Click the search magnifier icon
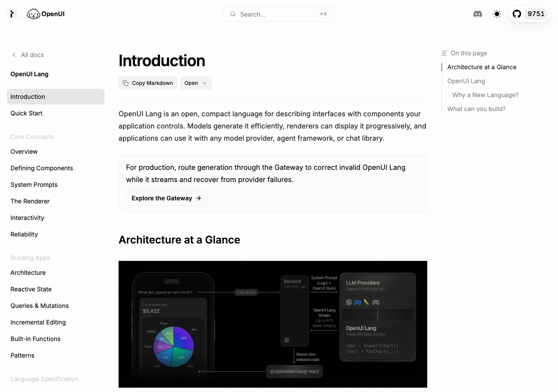The image size is (558, 392). pyautogui.click(x=233, y=14)
